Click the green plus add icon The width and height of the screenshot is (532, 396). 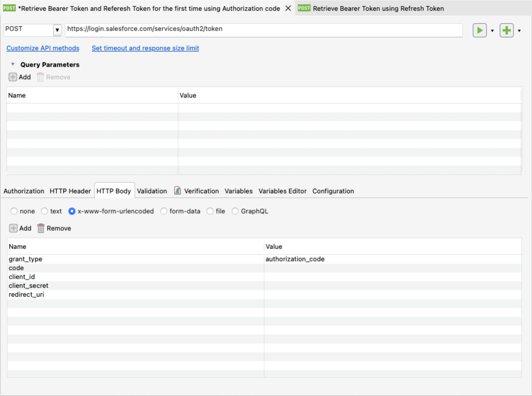tap(506, 30)
